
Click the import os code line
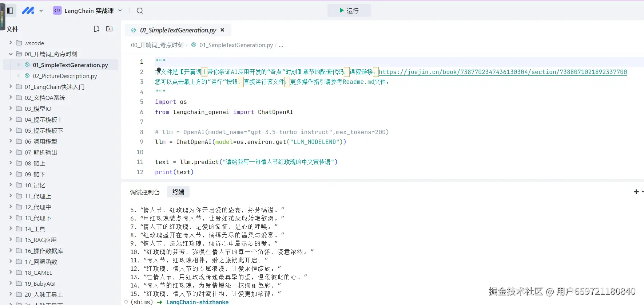pos(171,102)
